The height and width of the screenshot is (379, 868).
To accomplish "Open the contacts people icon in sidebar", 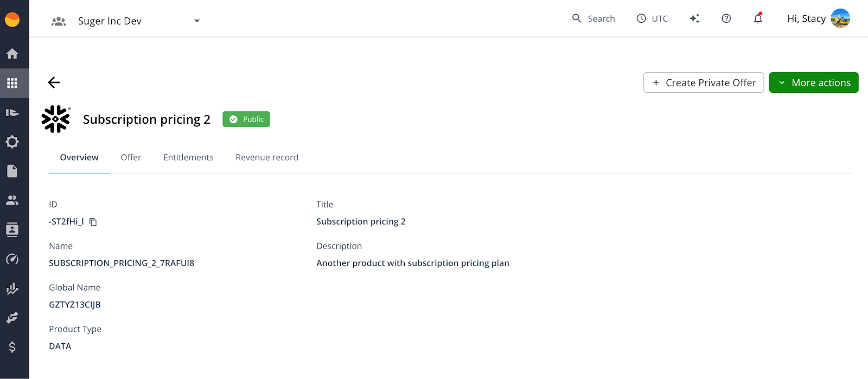I will [x=12, y=200].
